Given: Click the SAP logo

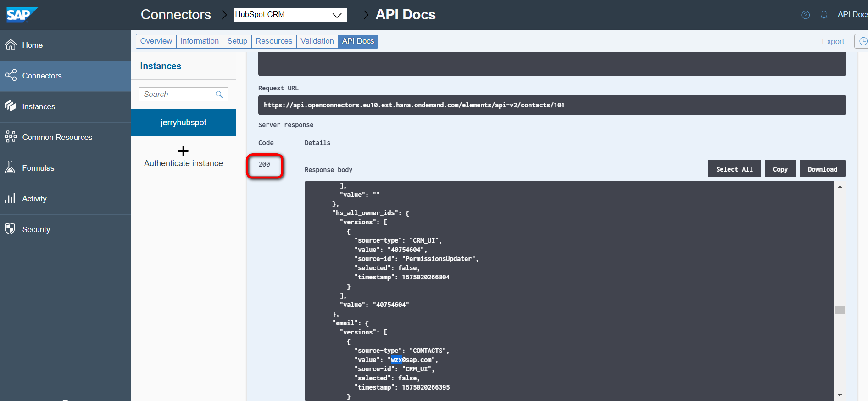Looking at the screenshot, I should tap(22, 15).
